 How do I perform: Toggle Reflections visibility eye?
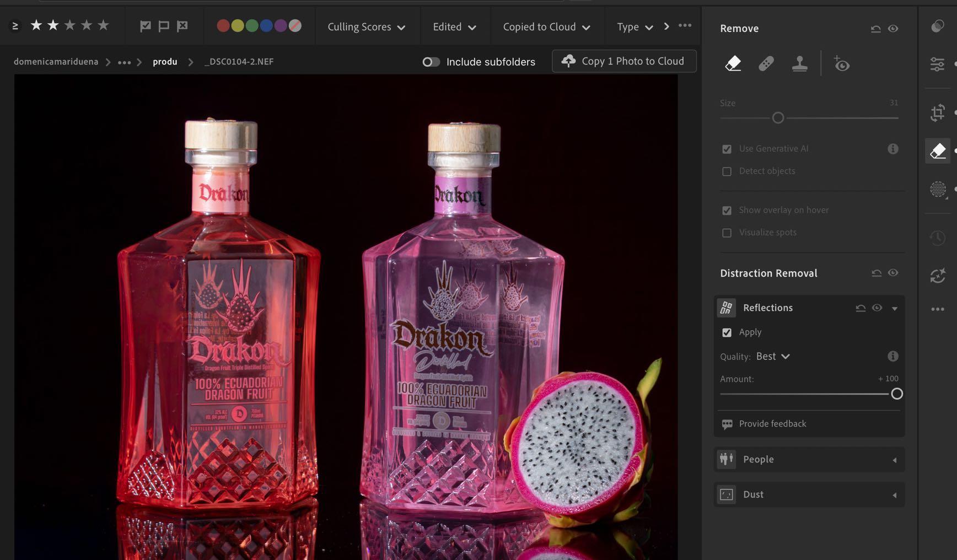(x=877, y=308)
